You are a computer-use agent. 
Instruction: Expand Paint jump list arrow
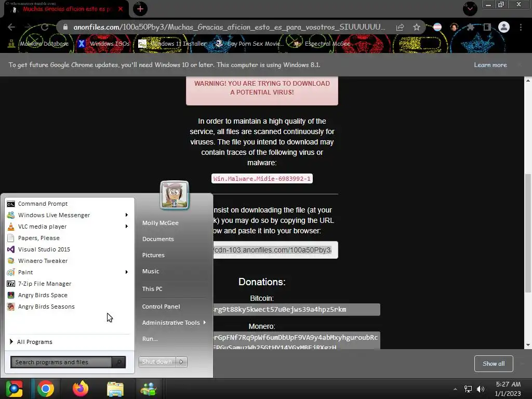[x=127, y=272]
